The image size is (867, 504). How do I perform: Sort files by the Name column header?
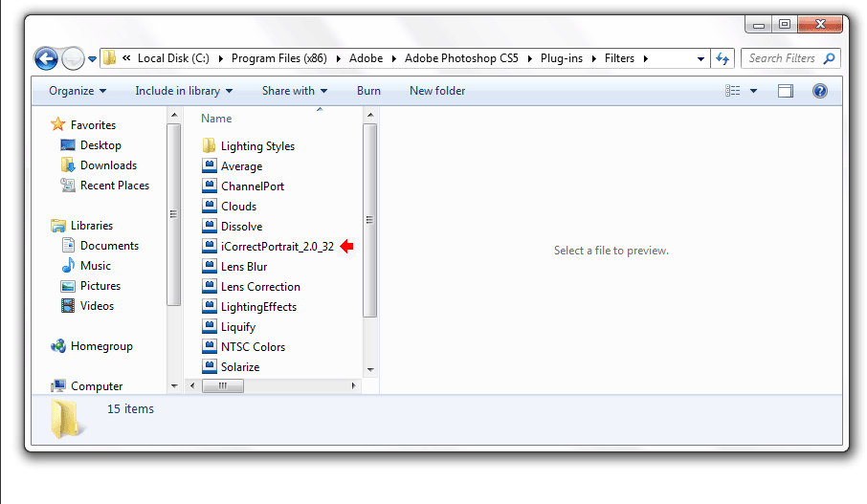[x=217, y=119]
